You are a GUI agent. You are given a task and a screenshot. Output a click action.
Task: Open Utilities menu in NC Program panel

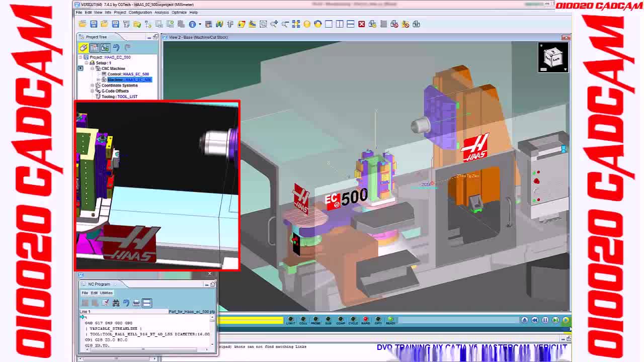click(x=106, y=293)
